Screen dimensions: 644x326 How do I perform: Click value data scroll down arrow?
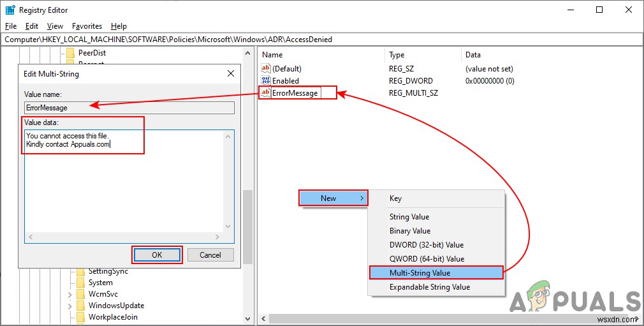tap(228, 226)
